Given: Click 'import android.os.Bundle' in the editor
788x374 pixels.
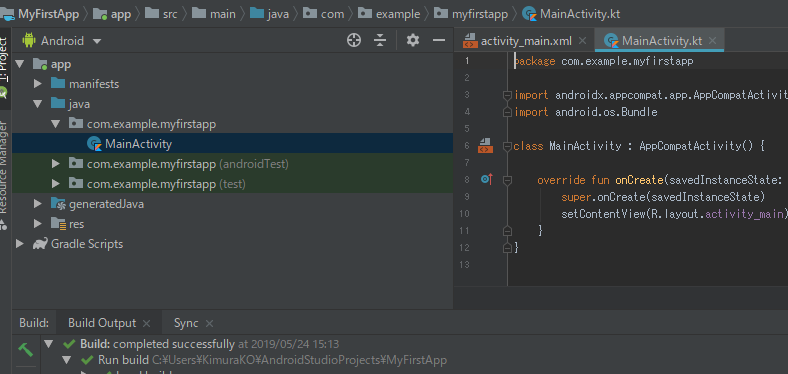Looking at the screenshot, I should (585, 112).
